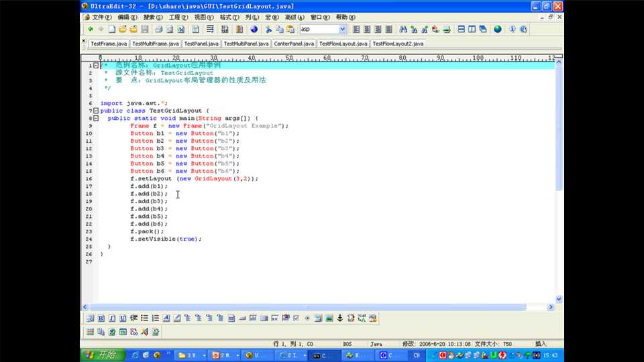Open the 高级 (Advanced) menu
Viewport: 644px width, 362px height.
(294, 17)
